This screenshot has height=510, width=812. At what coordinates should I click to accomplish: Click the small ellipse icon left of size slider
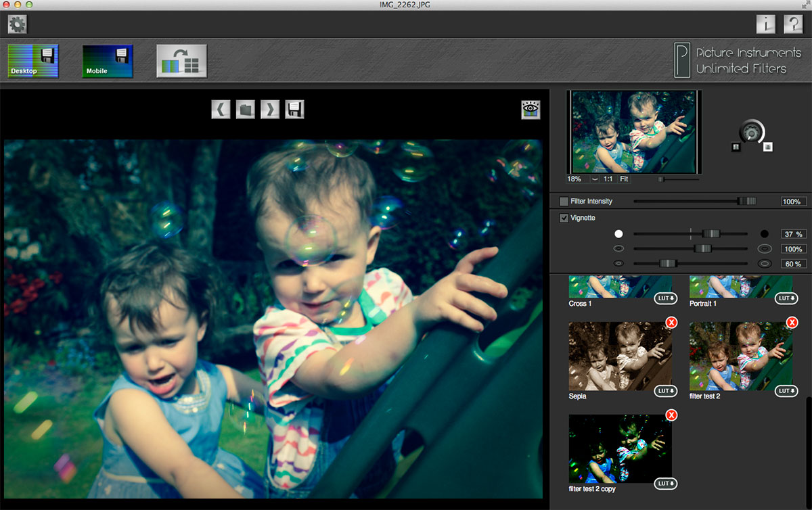[618, 248]
